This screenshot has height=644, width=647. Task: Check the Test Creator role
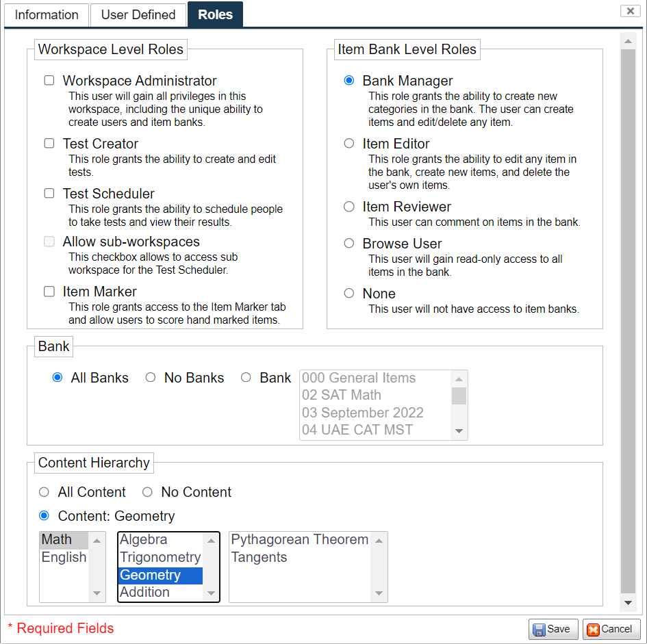tap(49, 143)
